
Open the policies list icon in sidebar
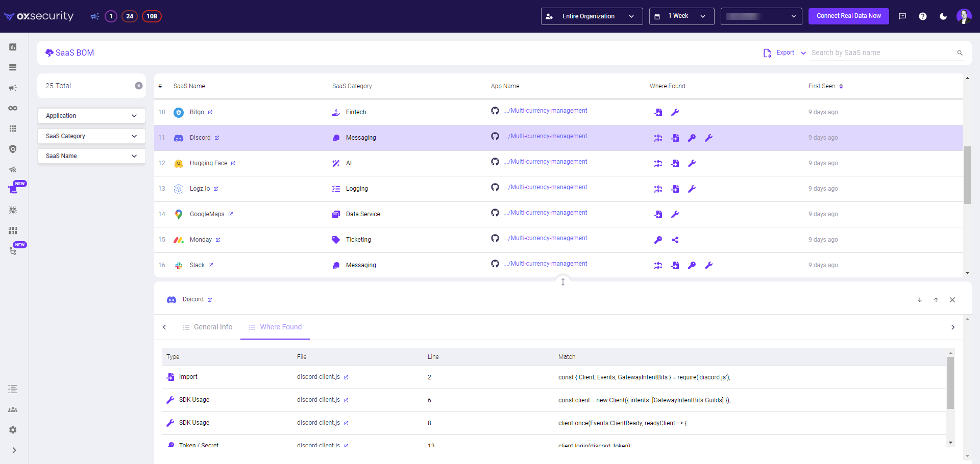coord(13,389)
